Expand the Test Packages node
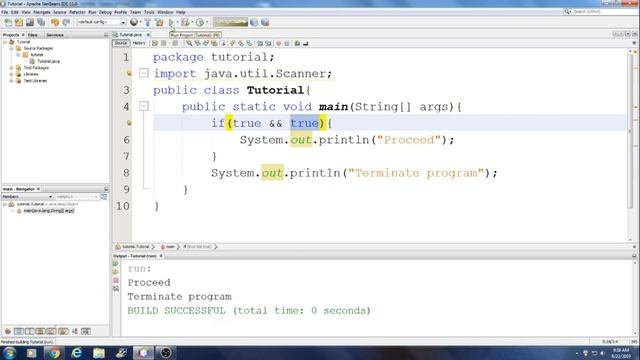Screen dimensions: 640x360 (x=11, y=68)
